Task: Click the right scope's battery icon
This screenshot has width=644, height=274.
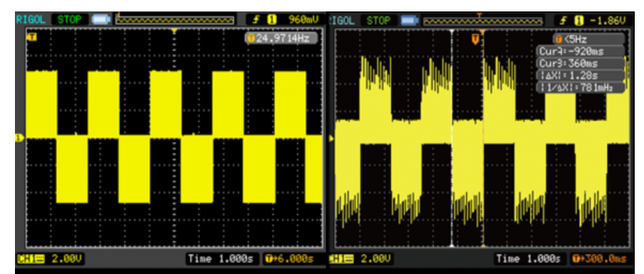Action: (410, 21)
